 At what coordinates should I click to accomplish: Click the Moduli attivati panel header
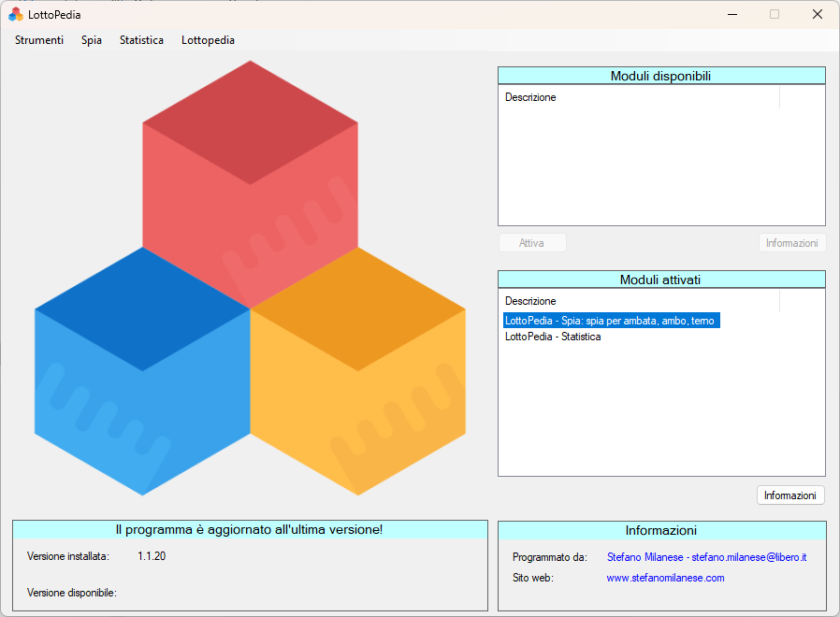(x=661, y=280)
